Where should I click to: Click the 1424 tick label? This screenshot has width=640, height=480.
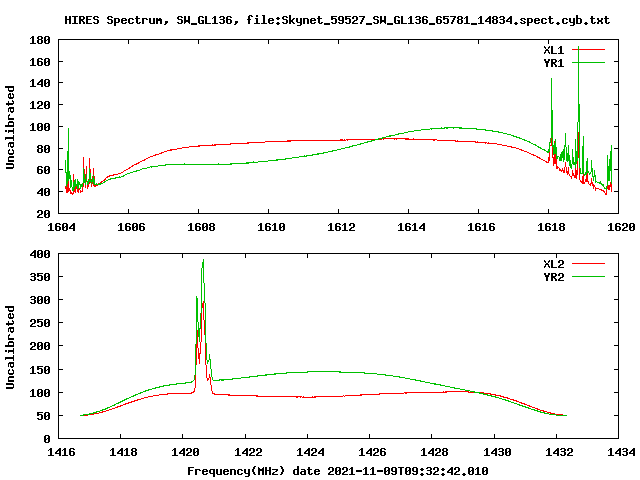(x=310, y=452)
